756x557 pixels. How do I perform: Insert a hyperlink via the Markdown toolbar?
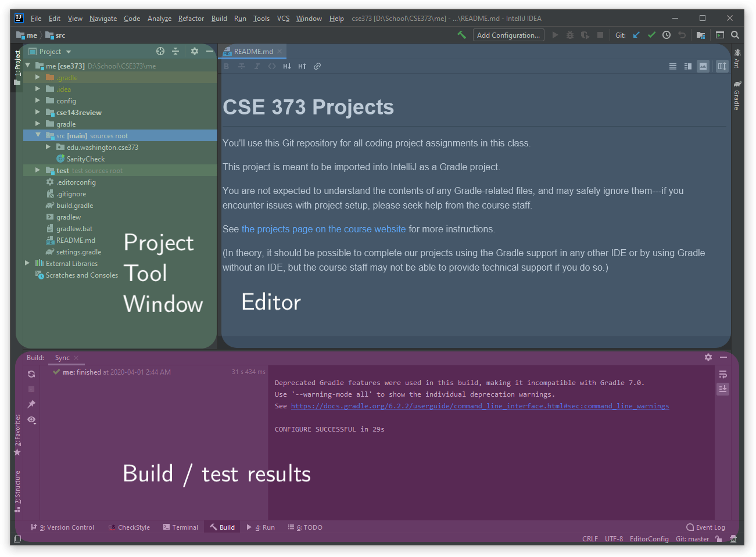click(317, 66)
